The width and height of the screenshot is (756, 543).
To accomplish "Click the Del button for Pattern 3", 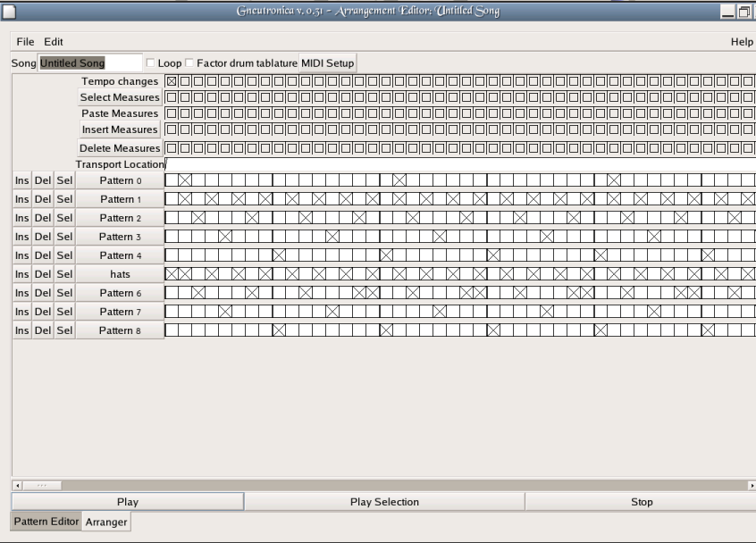I will 43,237.
